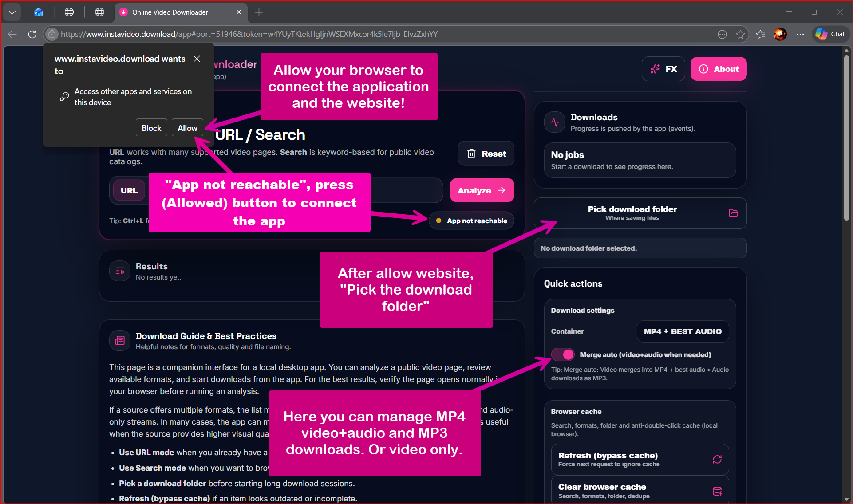This screenshot has width=853, height=504.
Task: Open the tab search chevron menu
Action: [x=12, y=12]
